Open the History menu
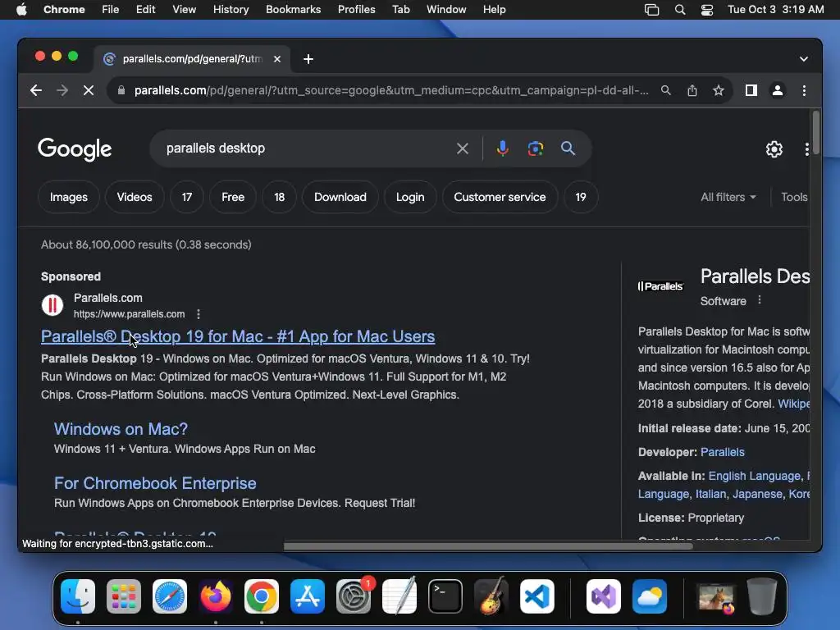The height and width of the screenshot is (630, 840). coord(231,10)
